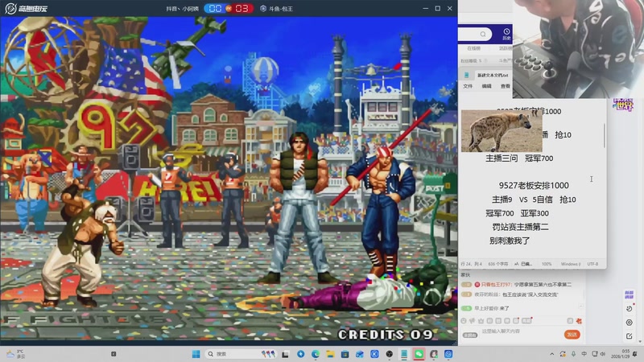Click the text line '罚站赛主播第二'
This screenshot has height=362, width=644.
click(x=520, y=227)
